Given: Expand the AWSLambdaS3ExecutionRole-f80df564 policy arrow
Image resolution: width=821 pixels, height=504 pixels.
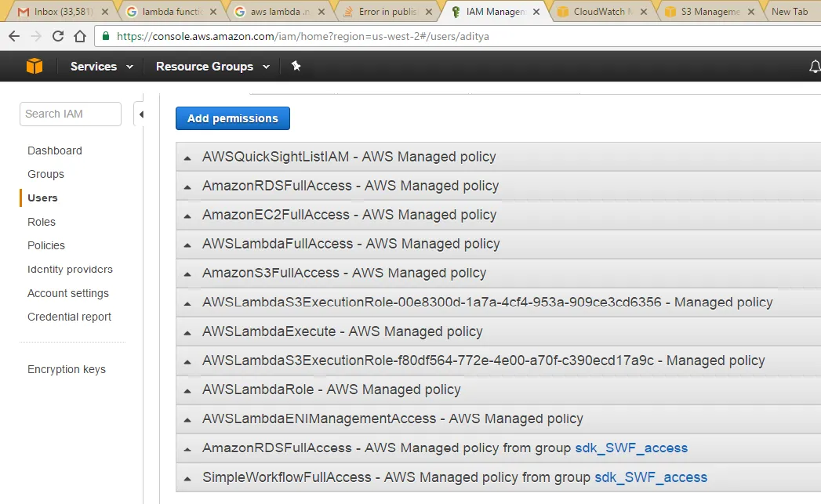Looking at the screenshot, I should click(x=187, y=361).
